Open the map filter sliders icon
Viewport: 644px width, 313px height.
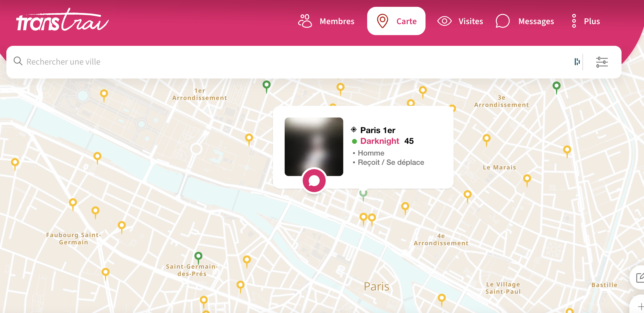click(602, 62)
